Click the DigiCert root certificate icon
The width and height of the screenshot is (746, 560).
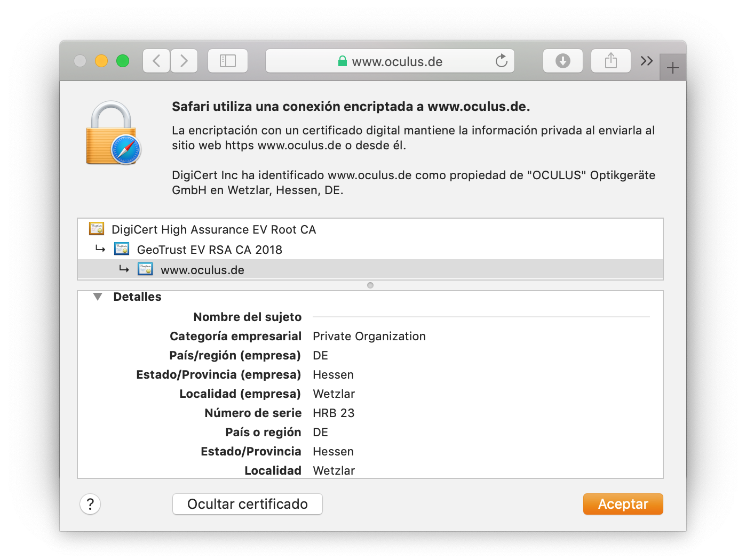click(x=97, y=229)
